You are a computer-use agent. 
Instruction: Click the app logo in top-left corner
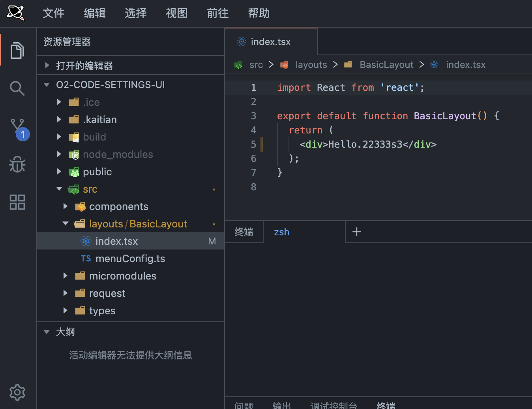(16, 13)
